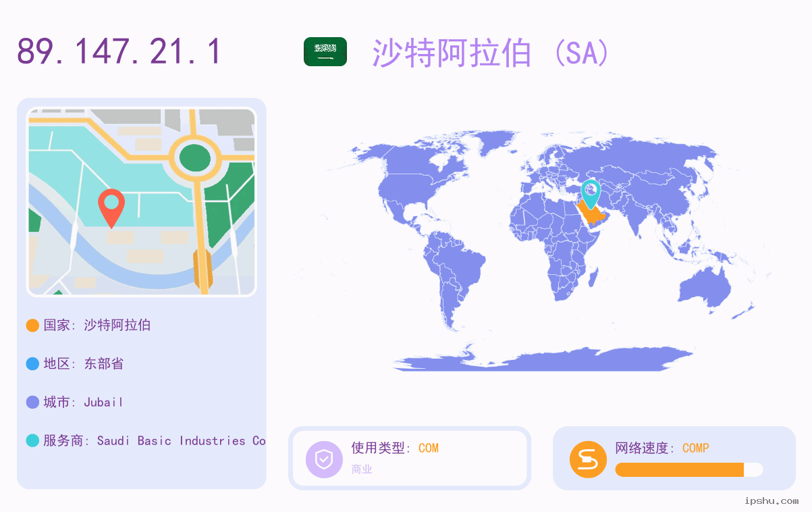Click the 使用类型: COM label
The width and height of the screenshot is (812, 512).
395,448
